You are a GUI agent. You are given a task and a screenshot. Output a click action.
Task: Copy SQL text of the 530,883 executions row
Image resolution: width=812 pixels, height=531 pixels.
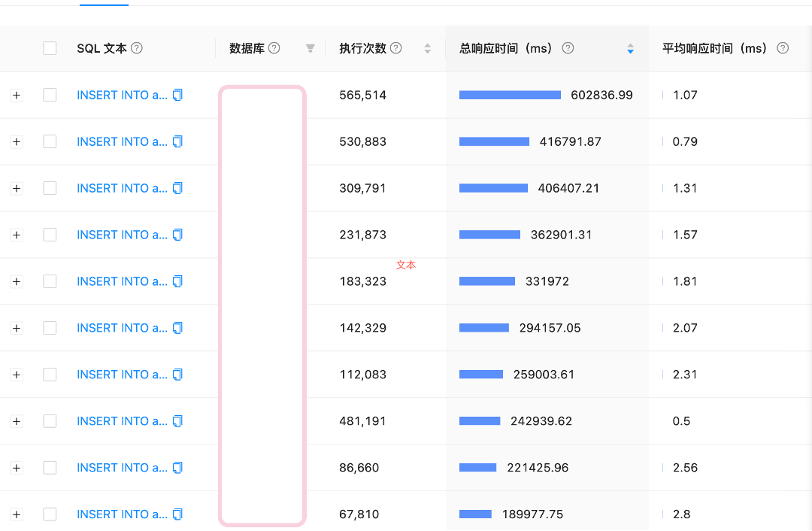(178, 141)
